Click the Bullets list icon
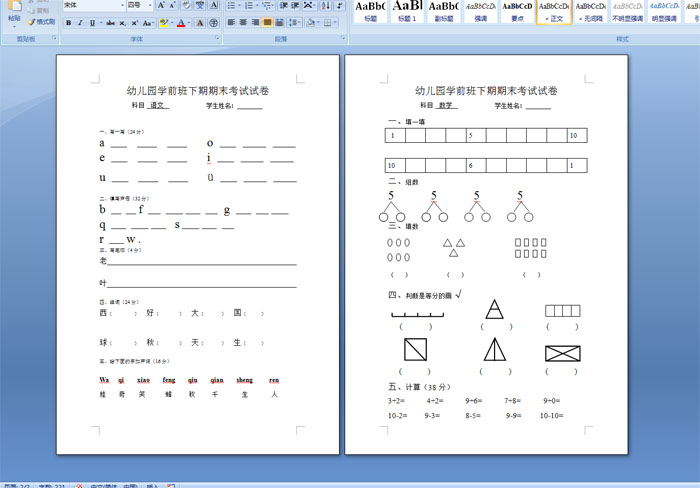The width and height of the screenshot is (700, 488). [233, 5]
